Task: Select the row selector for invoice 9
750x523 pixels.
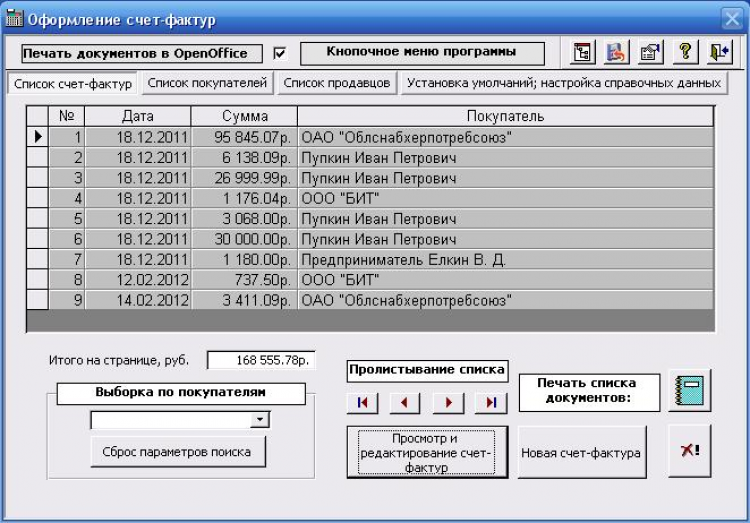Action: 38,300
